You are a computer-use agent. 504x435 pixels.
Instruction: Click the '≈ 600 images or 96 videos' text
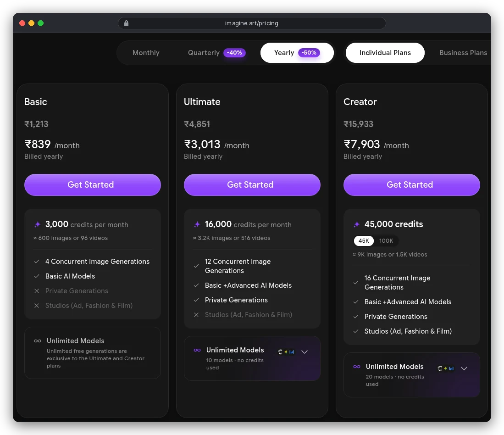click(71, 238)
